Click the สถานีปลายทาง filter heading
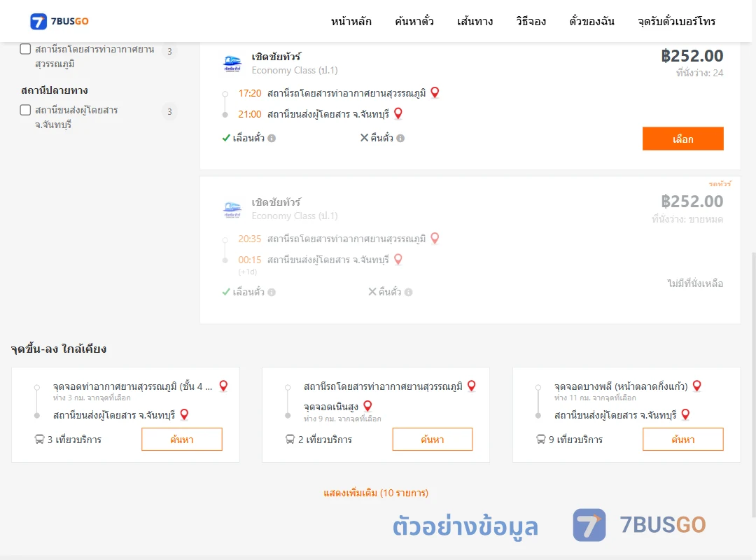This screenshot has width=756, height=560. (x=55, y=90)
